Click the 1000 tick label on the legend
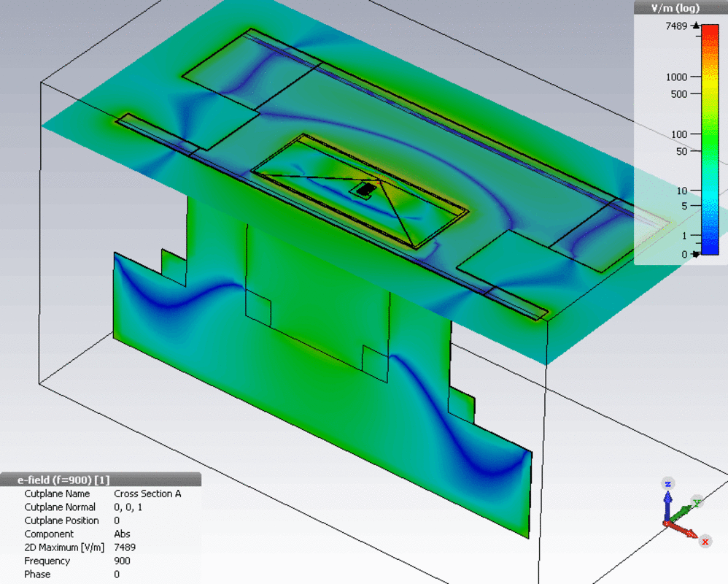This screenshot has height=584, width=728. coord(676,77)
